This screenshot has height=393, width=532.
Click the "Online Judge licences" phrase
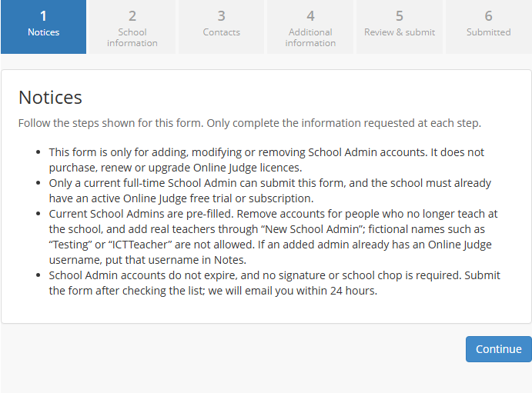tap(246, 168)
